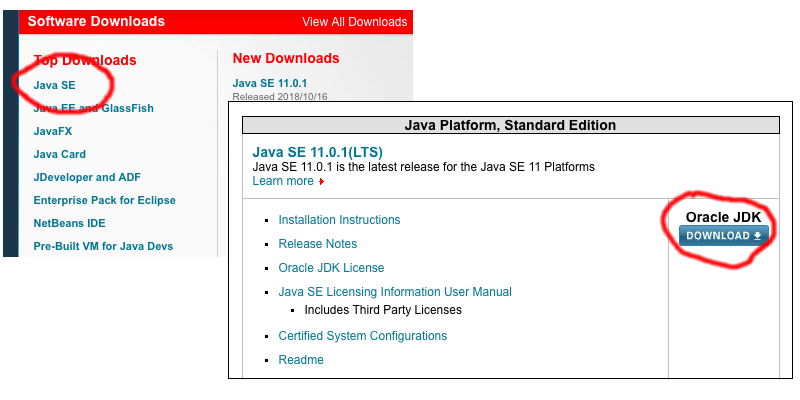
Task: Follow the Learn more link
Action: pos(283,181)
